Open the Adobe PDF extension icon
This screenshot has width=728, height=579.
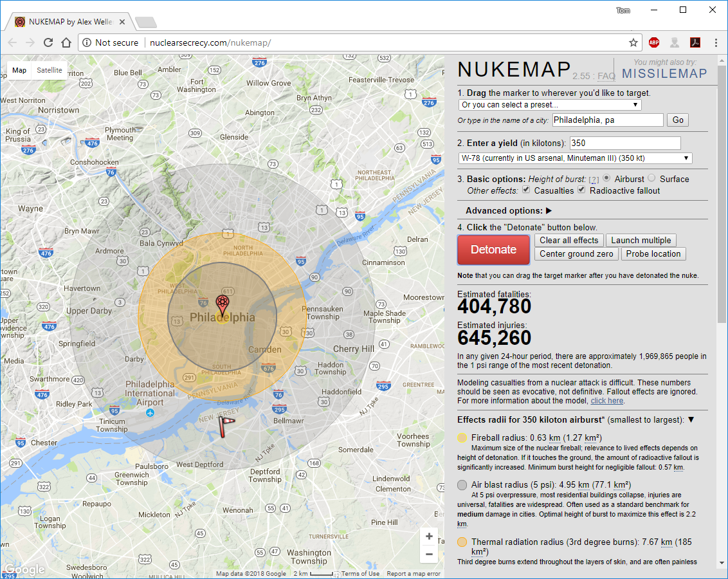point(695,42)
